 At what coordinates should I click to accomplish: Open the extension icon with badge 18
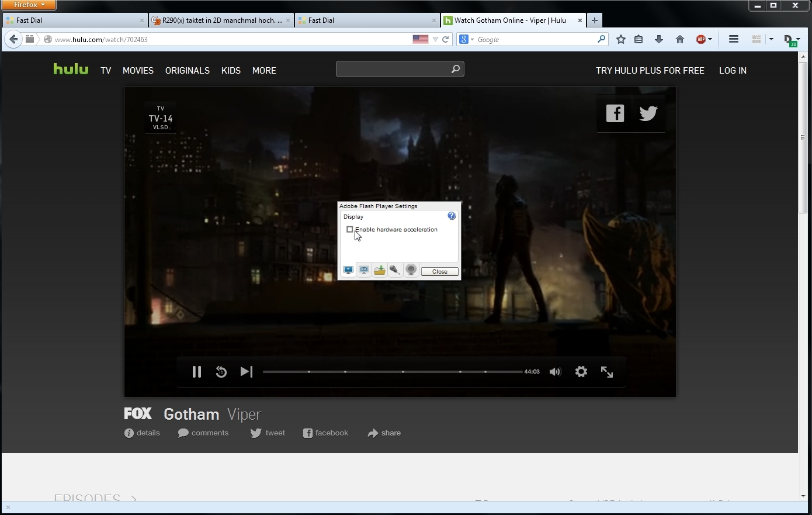point(790,40)
